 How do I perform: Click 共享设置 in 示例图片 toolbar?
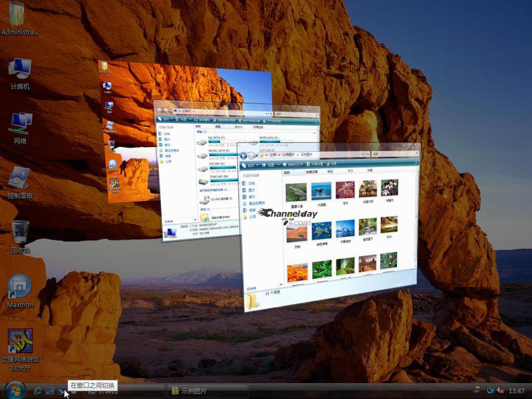pyautogui.click(x=315, y=164)
